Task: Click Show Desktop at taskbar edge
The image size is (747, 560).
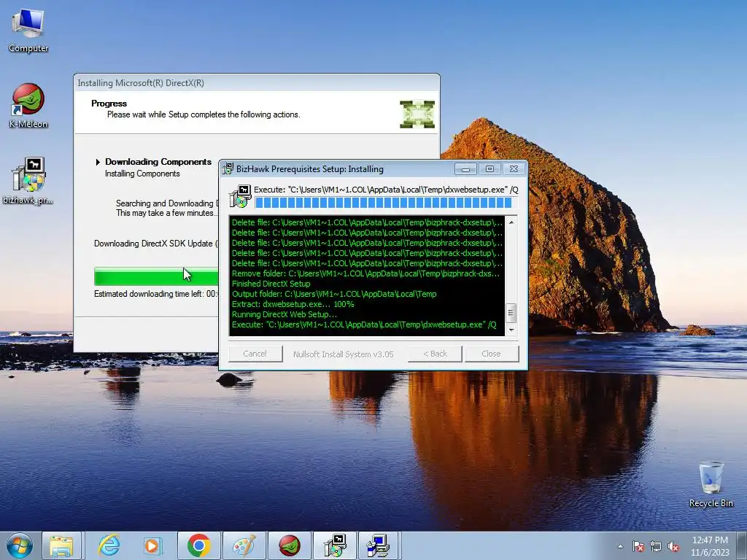Action: pos(742,546)
